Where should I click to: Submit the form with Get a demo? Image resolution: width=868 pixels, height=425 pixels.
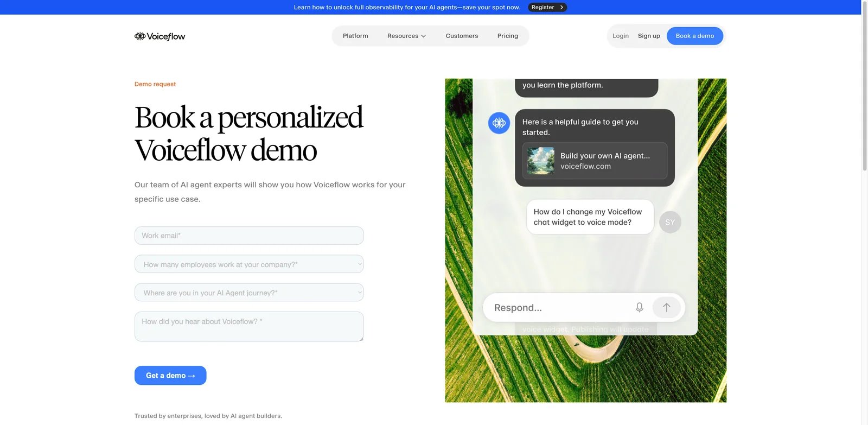tap(170, 376)
